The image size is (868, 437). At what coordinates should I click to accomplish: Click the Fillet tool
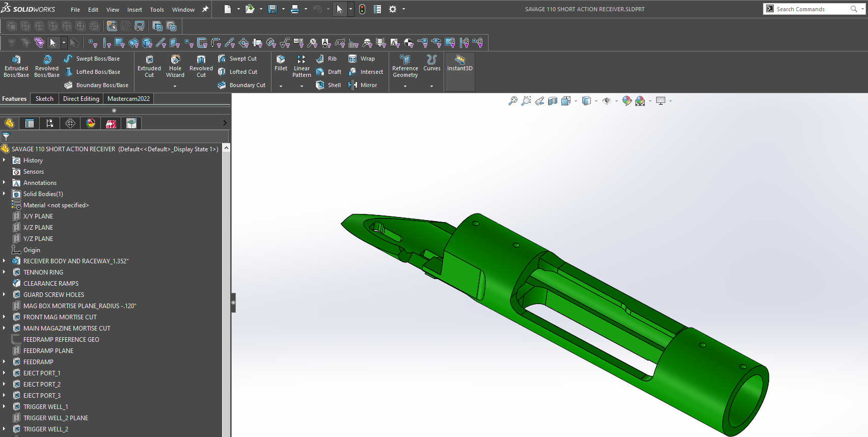point(281,63)
